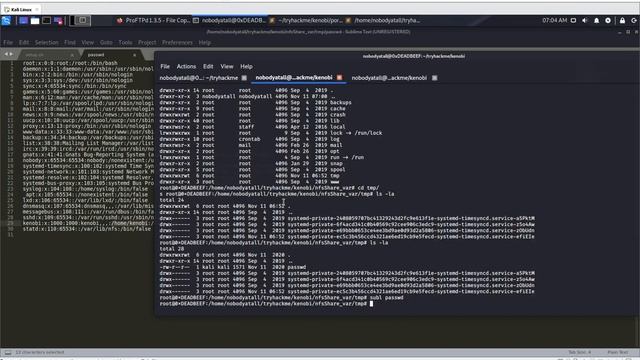Switch to /home/nobodyatall/tryha taskbar window
Viewport: 640px width, 360px height.
382,20
